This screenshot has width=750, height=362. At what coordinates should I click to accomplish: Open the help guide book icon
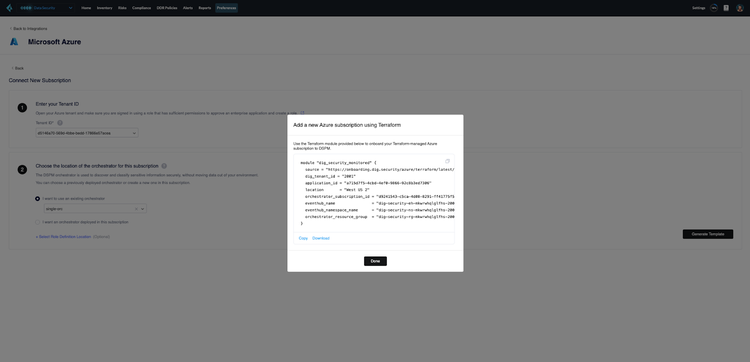(x=726, y=8)
